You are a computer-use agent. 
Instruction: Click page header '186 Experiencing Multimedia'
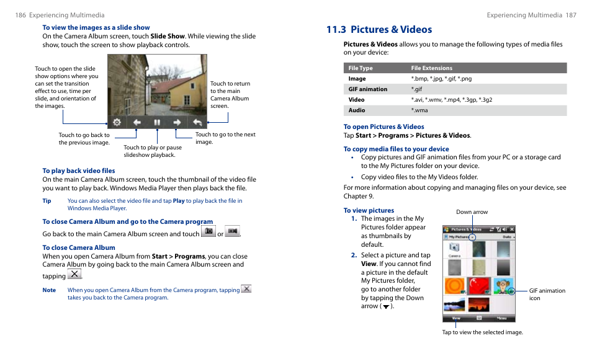point(60,15)
